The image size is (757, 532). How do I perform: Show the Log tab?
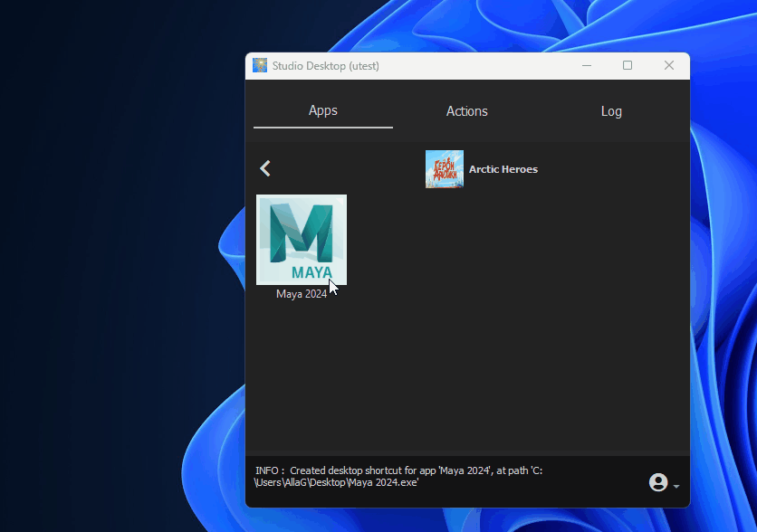pos(611,111)
